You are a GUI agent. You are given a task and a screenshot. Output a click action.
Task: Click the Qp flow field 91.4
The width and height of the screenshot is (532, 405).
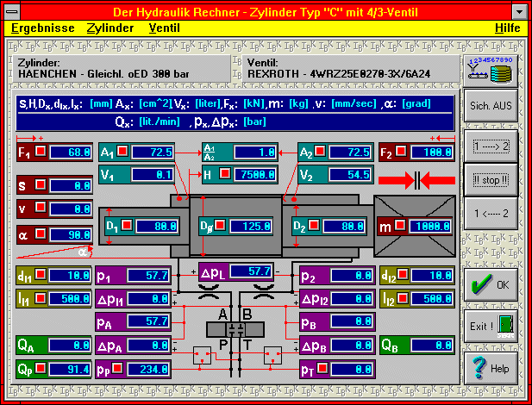(x=70, y=369)
